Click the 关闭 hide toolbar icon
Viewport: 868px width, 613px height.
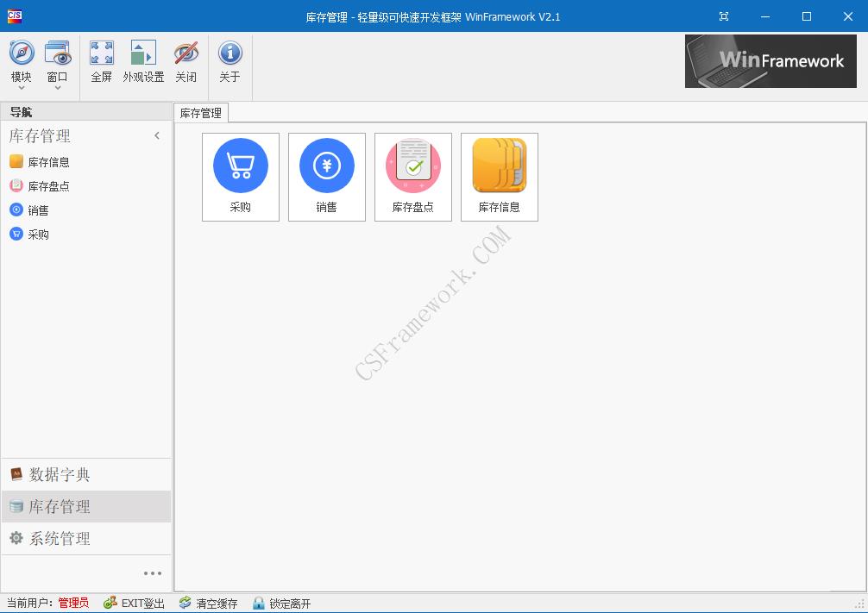coord(186,60)
